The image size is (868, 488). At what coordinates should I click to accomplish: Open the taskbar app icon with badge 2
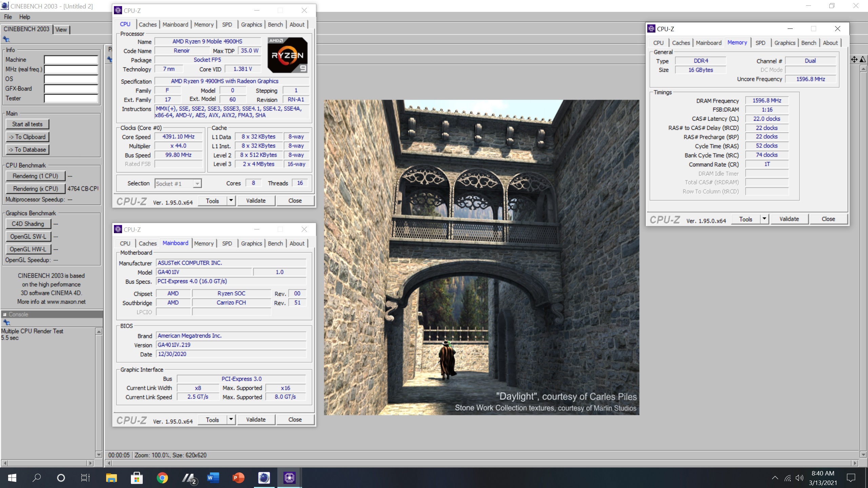tap(189, 478)
